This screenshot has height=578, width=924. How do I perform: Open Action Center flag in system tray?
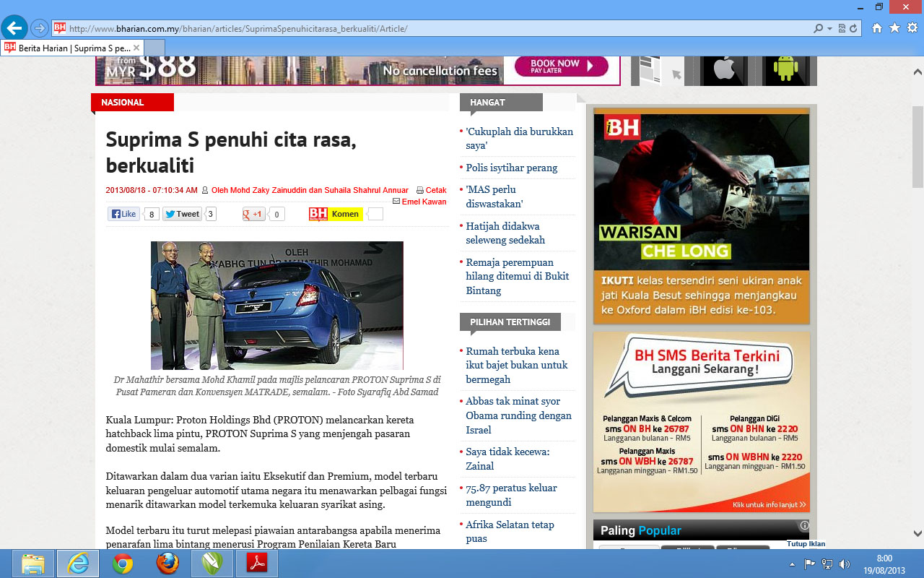point(809,564)
